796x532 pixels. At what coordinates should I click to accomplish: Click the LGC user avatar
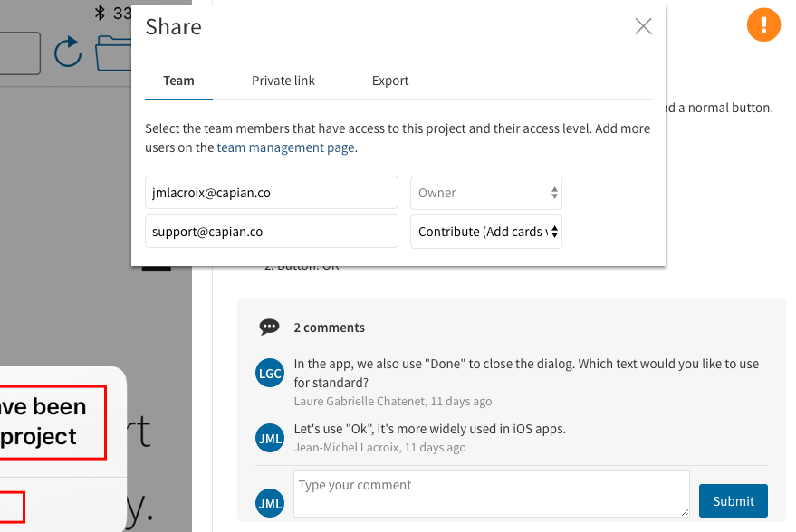click(x=271, y=372)
